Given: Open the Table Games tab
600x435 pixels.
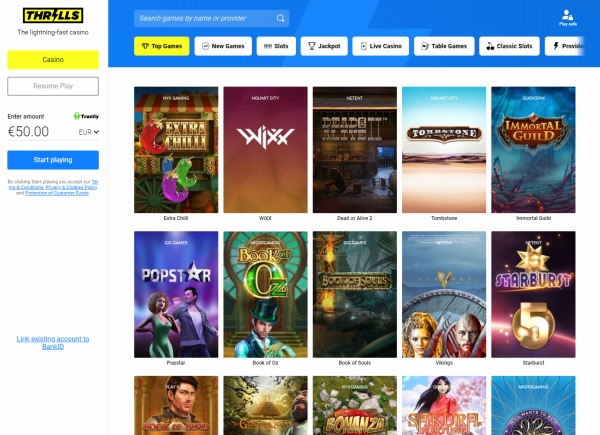Looking at the screenshot, I should (x=444, y=46).
